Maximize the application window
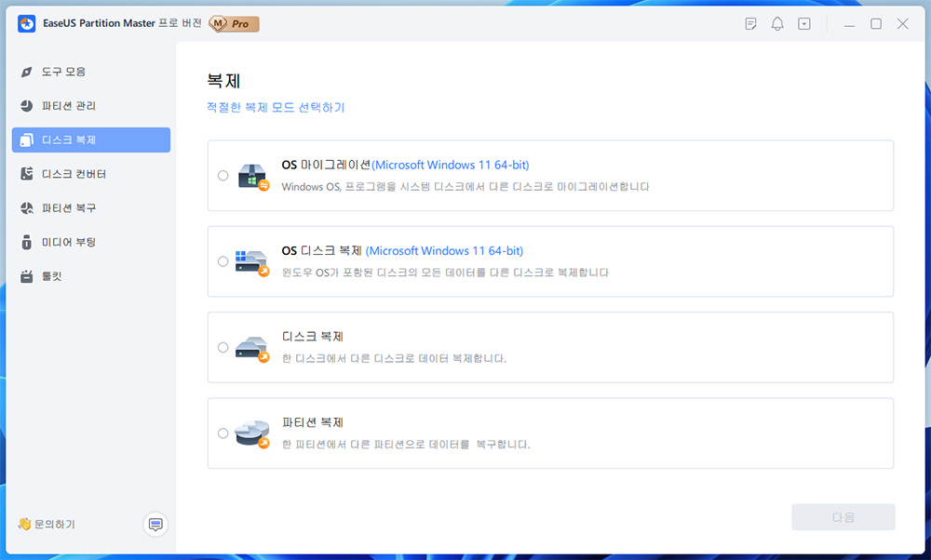The width and height of the screenshot is (931, 560). [876, 24]
